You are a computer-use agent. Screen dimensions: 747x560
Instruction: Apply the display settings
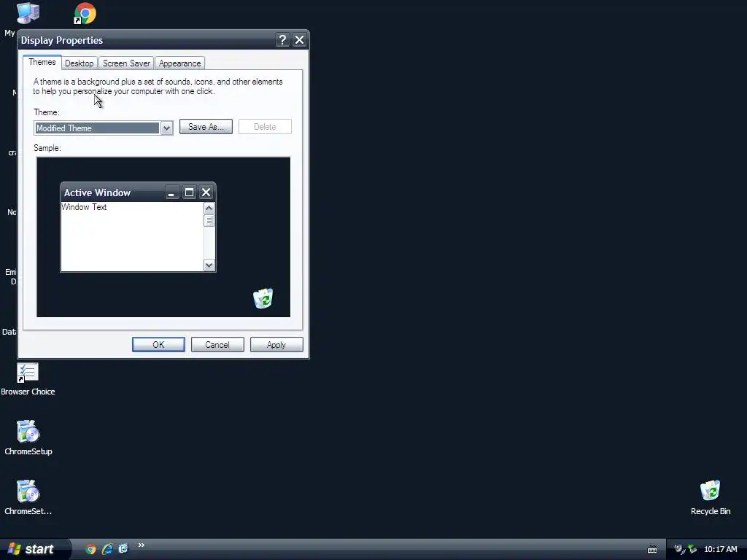tap(276, 345)
